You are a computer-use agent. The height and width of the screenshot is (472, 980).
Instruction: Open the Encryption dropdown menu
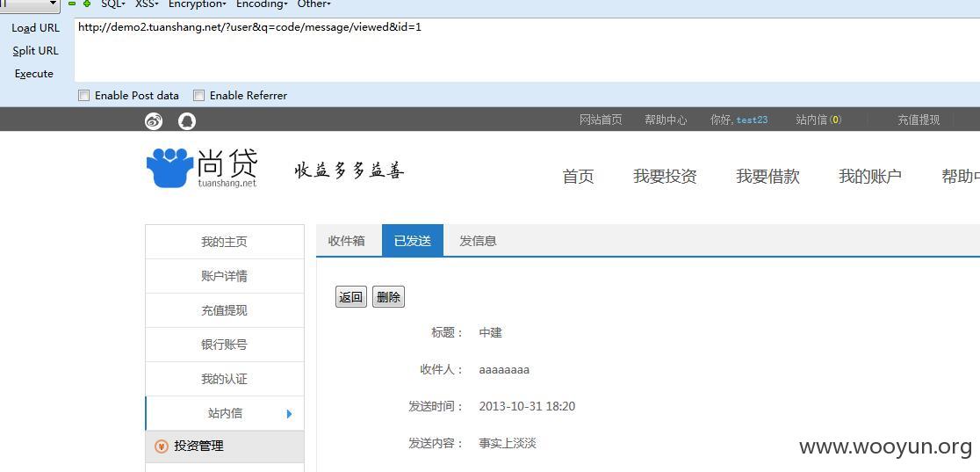198,4
